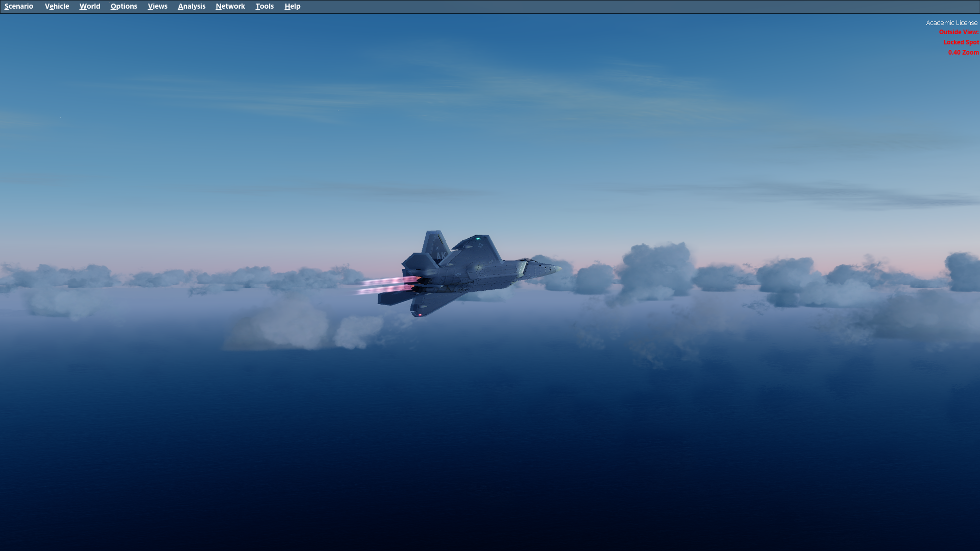Open the Help menu
Screen dimensions: 980x551
pos(292,6)
